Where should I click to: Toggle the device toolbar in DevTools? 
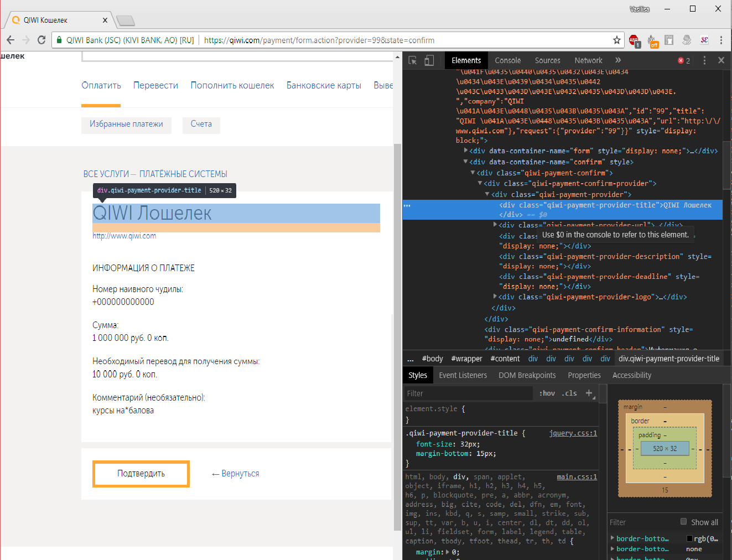pos(429,60)
